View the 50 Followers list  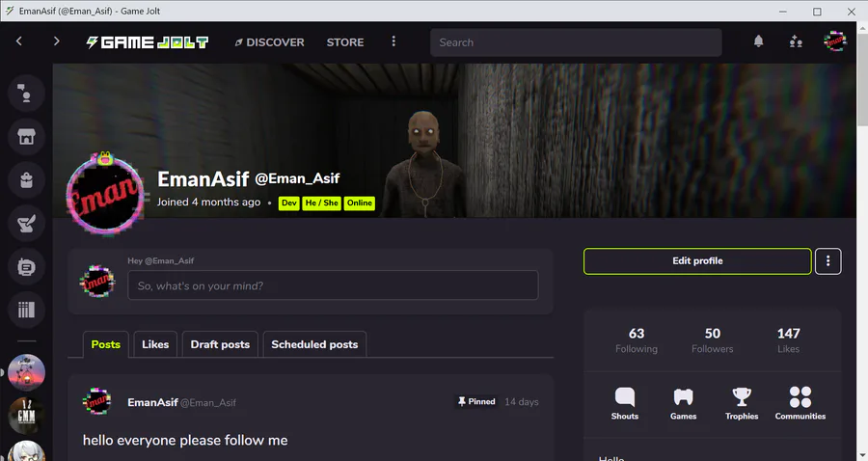tap(713, 340)
